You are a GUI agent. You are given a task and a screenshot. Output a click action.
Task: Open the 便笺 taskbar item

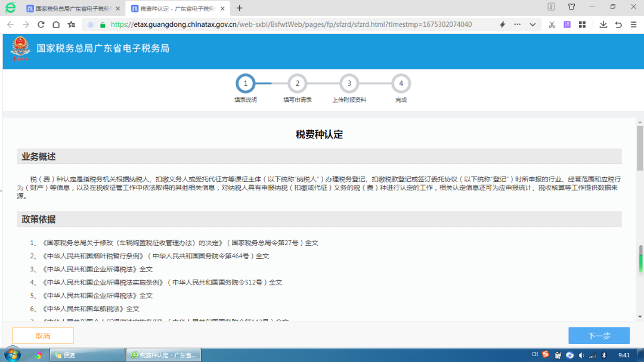pyautogui.click(x=88, y=355)
